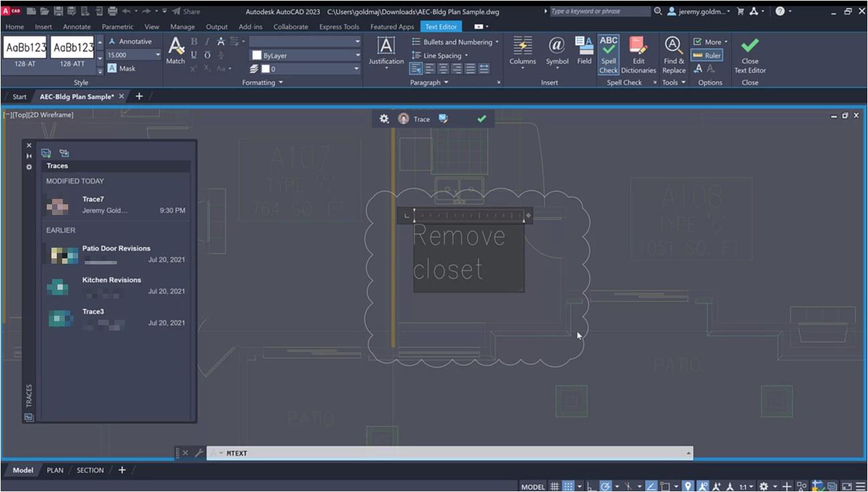Image resolution: width=868 pixels, height=492 pixels.
Task: Click the Match text formatting tool
Action: tap(175, 51)
